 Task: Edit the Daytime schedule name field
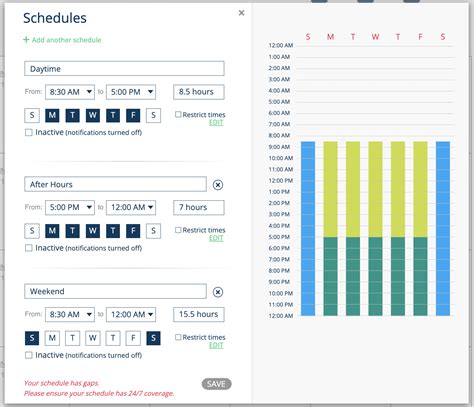click(124, 69)
